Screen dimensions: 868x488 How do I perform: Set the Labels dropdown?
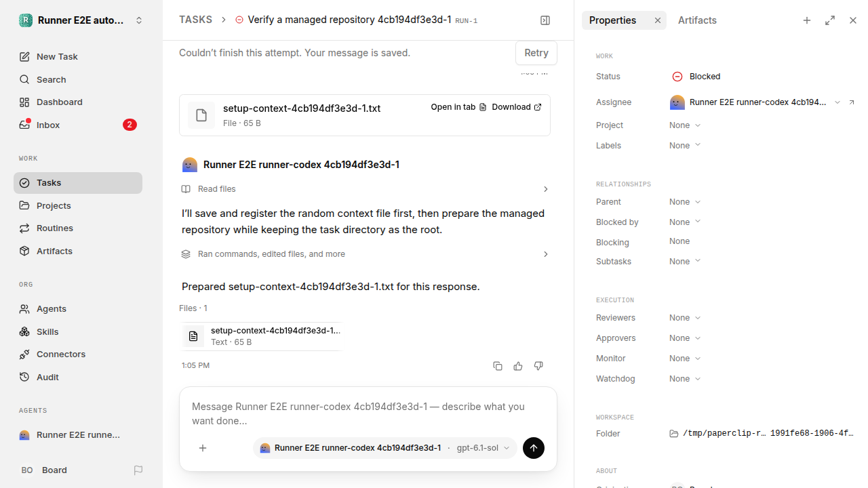coord(685,146)
